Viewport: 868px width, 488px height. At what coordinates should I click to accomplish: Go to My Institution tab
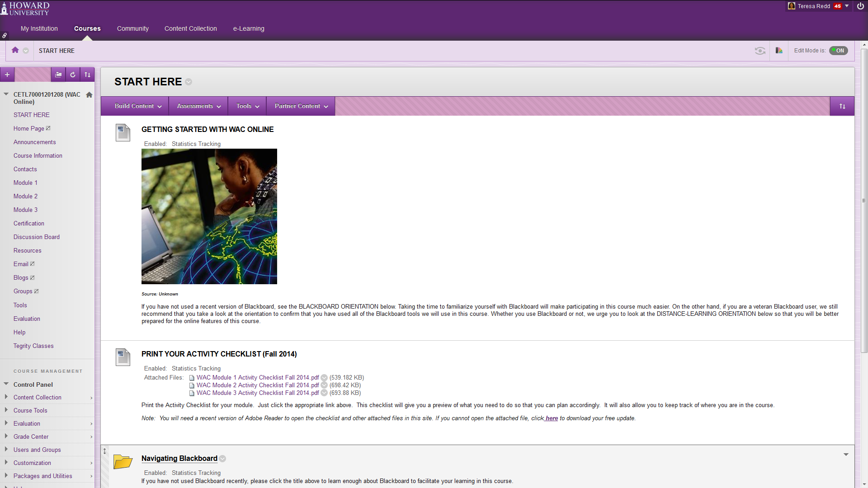[x=39, y=28]
